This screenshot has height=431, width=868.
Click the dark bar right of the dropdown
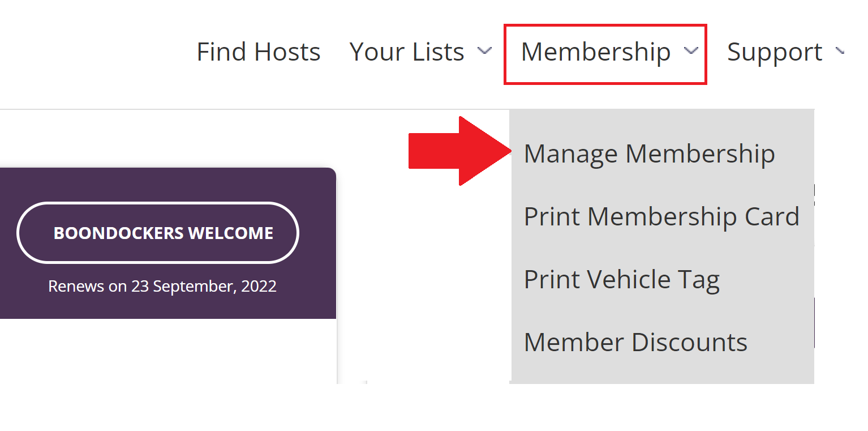[x=814, y=323]
